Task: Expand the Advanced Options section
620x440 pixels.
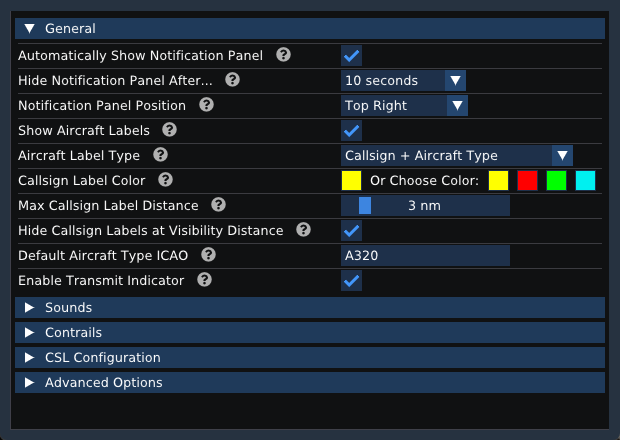Action: click(310, 382)
